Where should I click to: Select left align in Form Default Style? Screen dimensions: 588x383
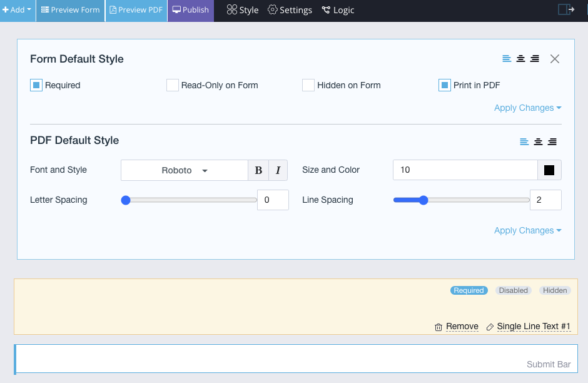pos(507,59)
